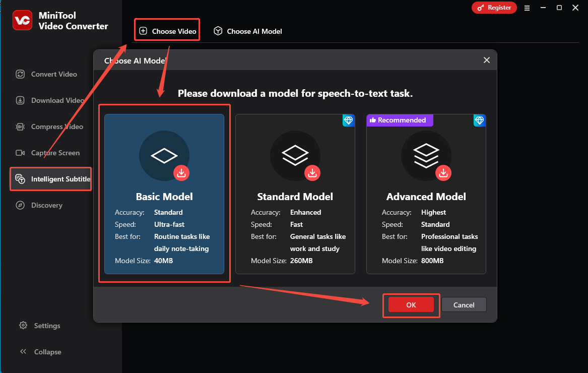Click the Recommended badge on Advanced Model
Viewport: 588px width, 373px height.
click(400, 120)
